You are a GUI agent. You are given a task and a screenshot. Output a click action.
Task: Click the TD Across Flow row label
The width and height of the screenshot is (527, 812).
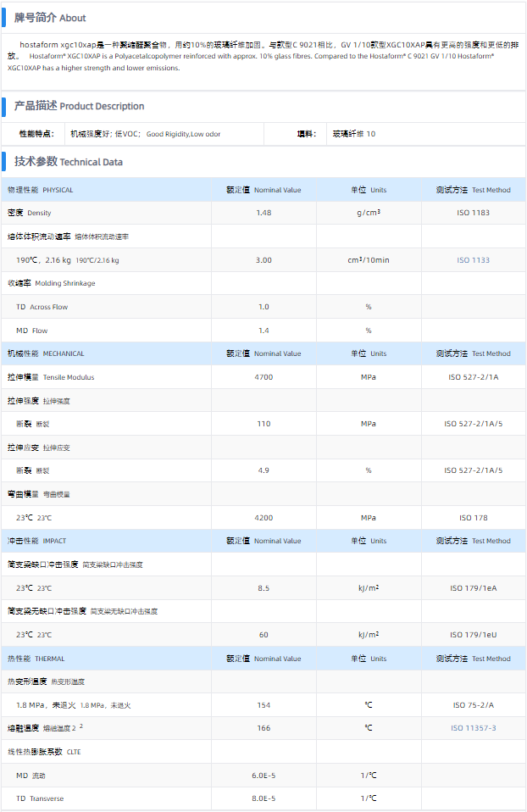point(42,307)
